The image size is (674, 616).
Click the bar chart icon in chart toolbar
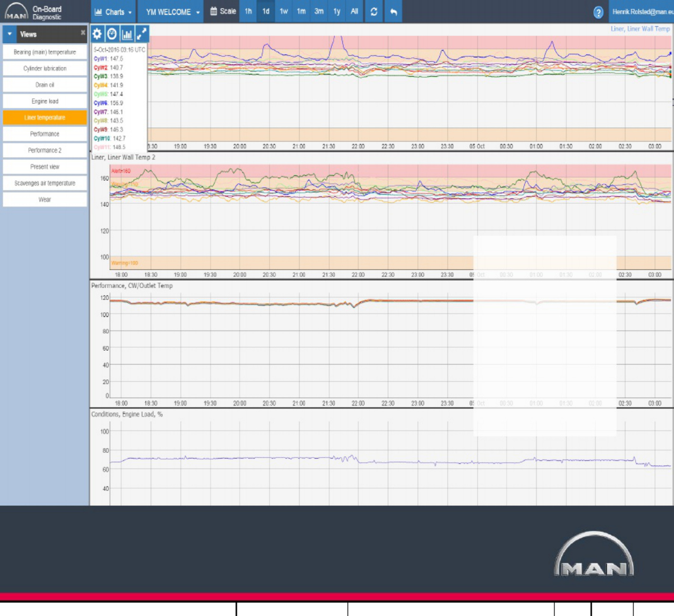pos(127,34)
